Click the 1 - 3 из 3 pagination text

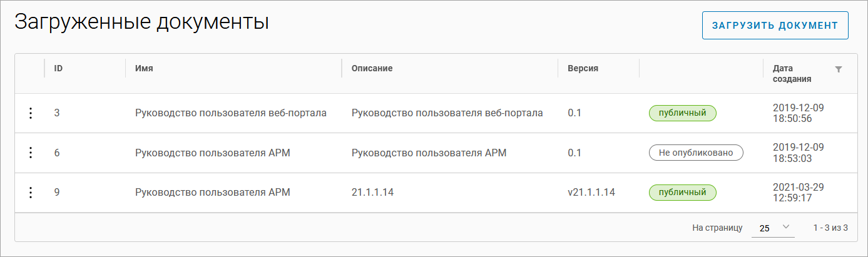pyautogui.click(x=830, y=228)
